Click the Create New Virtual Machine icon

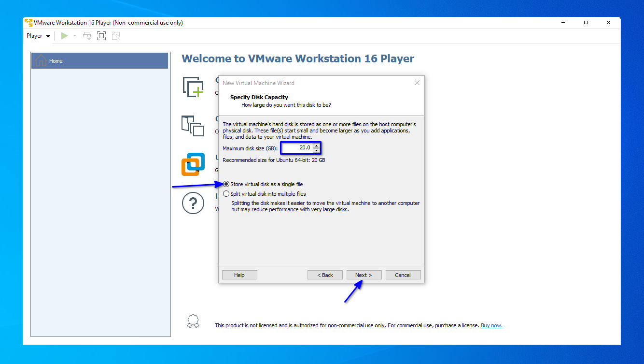(193, 87)
